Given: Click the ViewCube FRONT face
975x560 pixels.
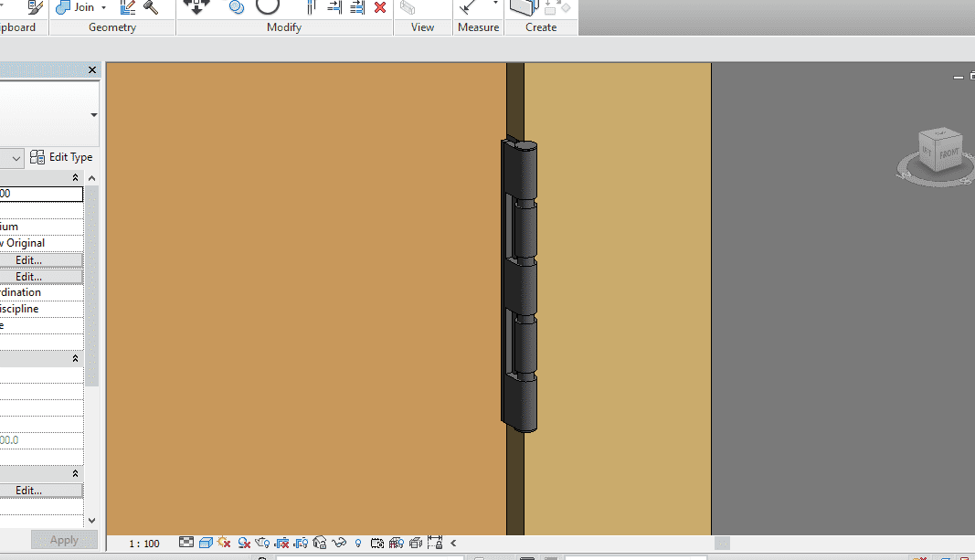Looking at the screenshot, I should [x=949, y=154].
